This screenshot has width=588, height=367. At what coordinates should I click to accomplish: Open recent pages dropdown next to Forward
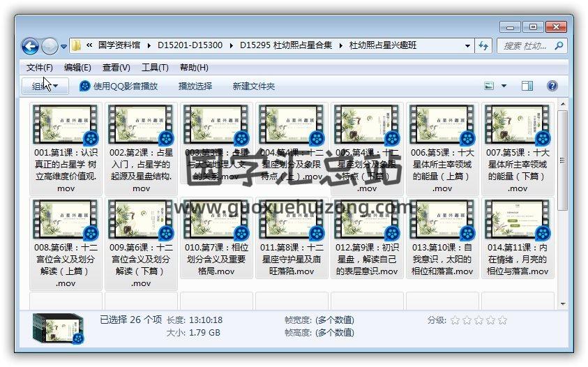click(64, 47)
